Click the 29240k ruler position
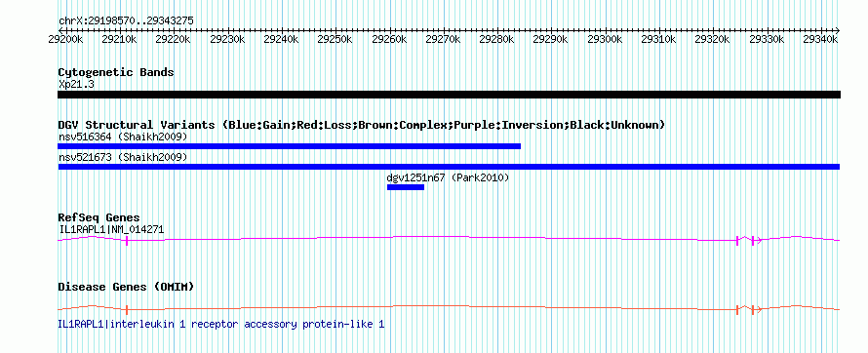 click(281, 39)
